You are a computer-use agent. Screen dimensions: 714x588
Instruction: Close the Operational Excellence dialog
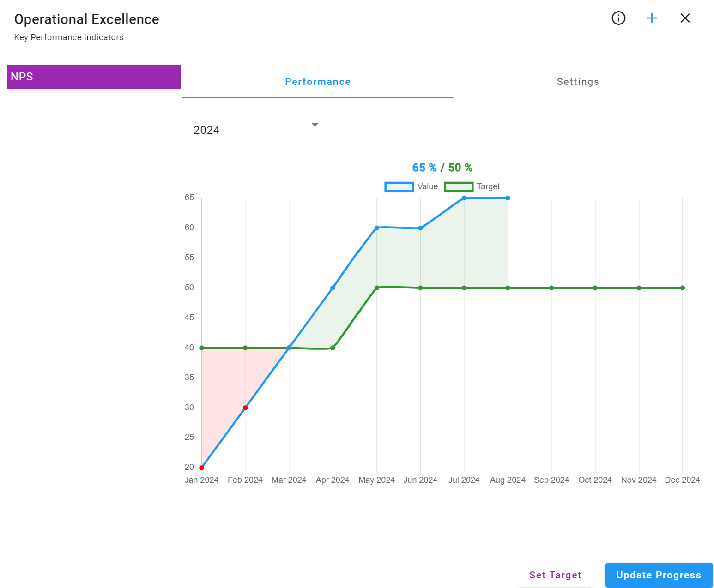[685, 18]
